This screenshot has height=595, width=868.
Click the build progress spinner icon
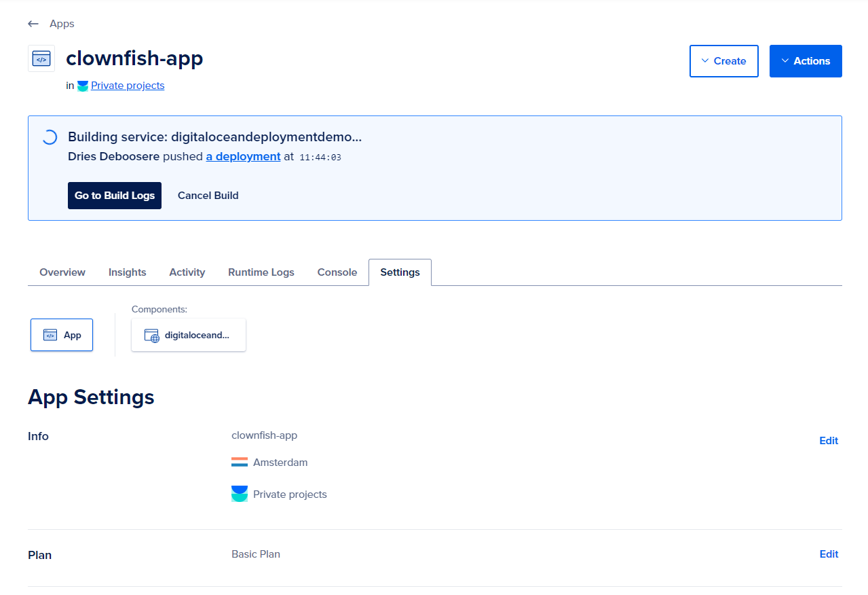(50, 137)
